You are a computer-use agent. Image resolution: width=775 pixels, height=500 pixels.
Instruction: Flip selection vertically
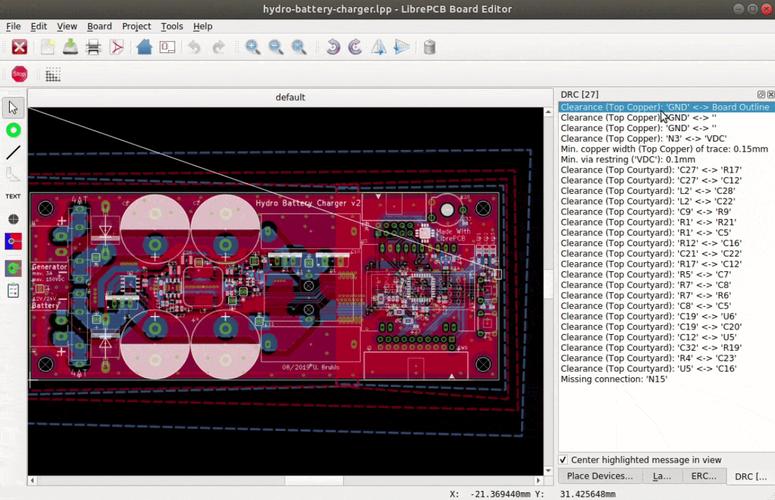(402, 47)
